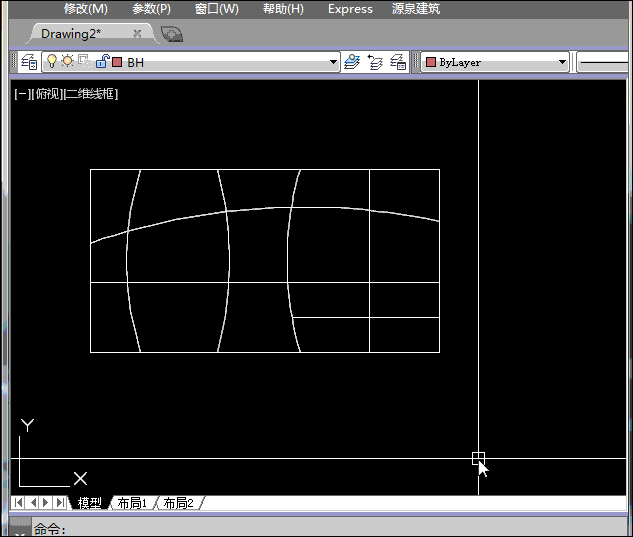The image size is (633, 537).
Task: Jump to the first layout tab arrow
Action: click(x=19, y=503)
